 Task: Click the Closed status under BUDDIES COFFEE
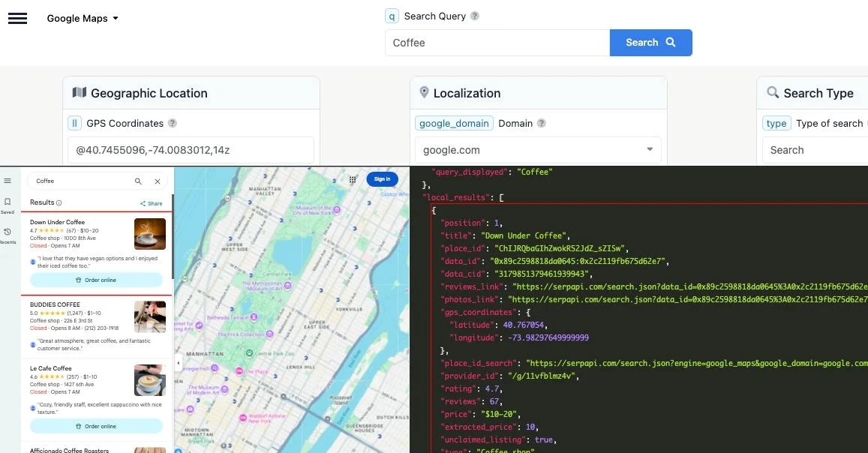click(38, 328)
